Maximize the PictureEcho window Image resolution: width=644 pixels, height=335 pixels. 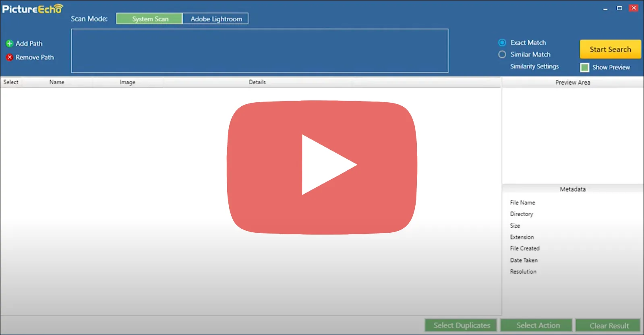[x=619, y=8]
